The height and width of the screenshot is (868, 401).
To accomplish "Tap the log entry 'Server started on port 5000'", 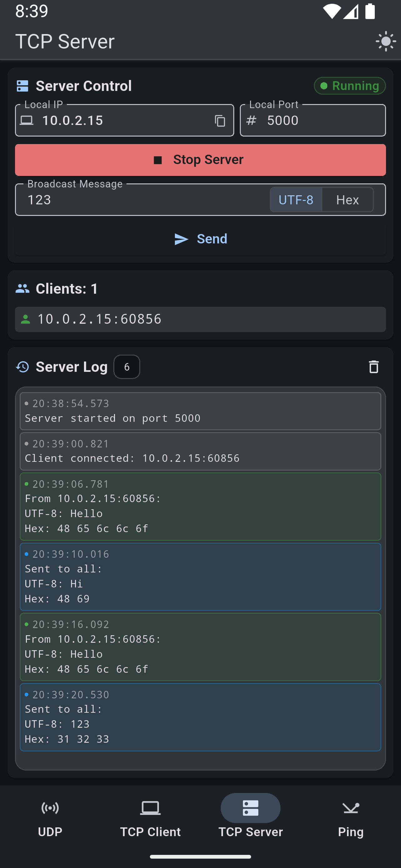I will [200, 411].
